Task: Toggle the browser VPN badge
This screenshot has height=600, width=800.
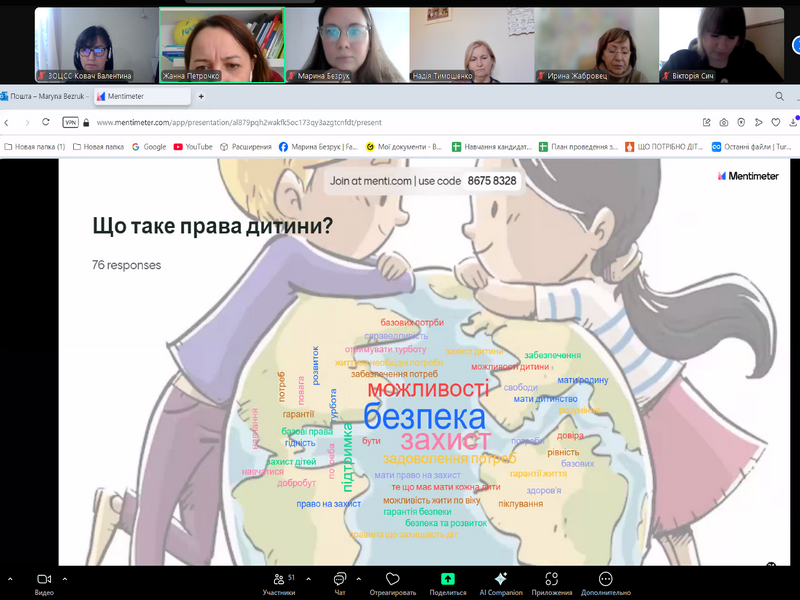Action: coord(70,122)
